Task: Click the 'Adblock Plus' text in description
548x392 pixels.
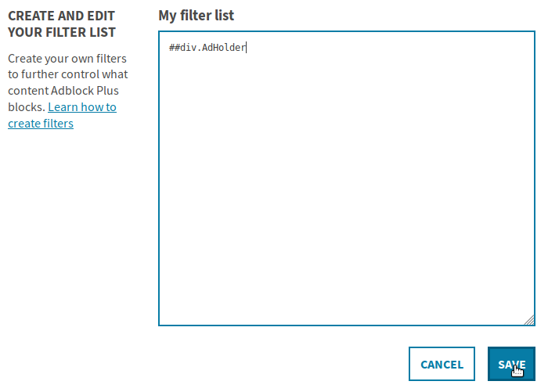Action: pyautogui.click(x=85, y=91)
